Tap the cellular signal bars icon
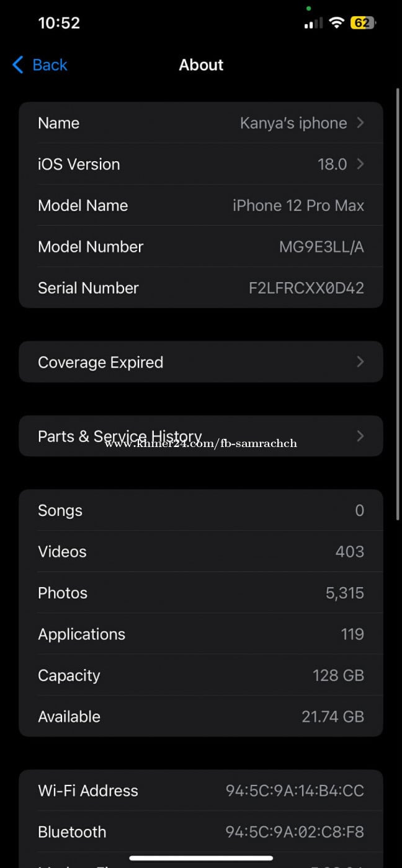The width and height of the screenshot is (402, 868). (x=313, y=24)
